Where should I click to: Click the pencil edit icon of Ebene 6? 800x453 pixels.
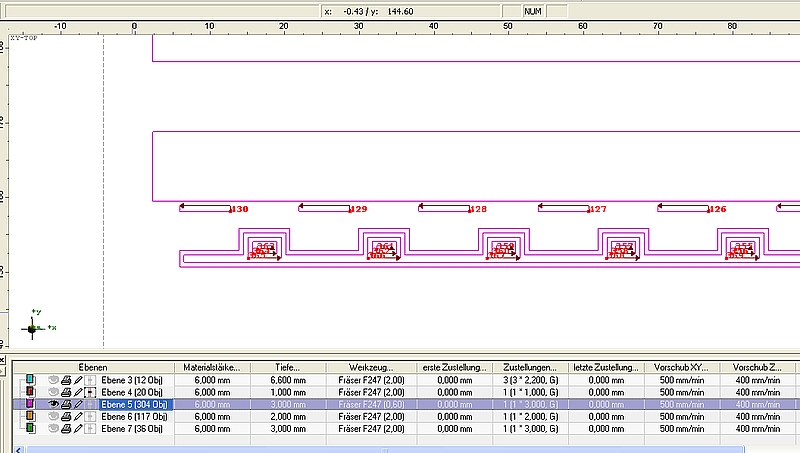click(78, 416)
